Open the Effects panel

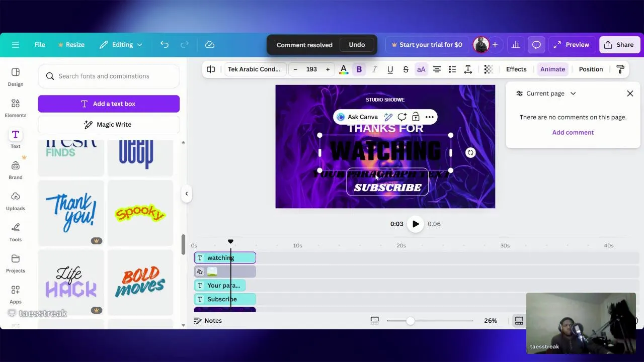[516, 69]
